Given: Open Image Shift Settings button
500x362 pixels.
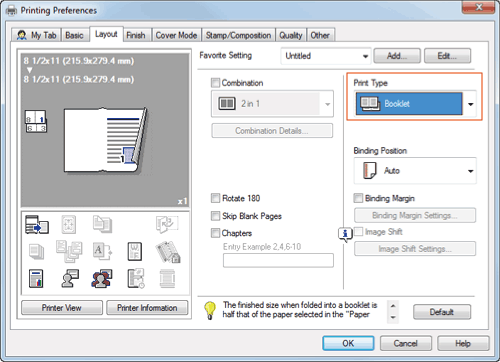Looking at the screenshot, I should tap(415, 249).
